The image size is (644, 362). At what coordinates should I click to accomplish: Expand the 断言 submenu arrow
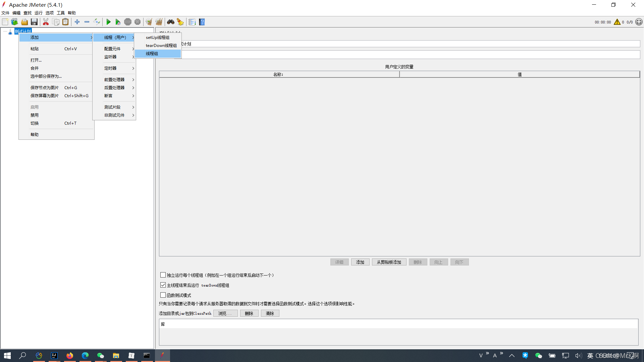tap(133, 96)
